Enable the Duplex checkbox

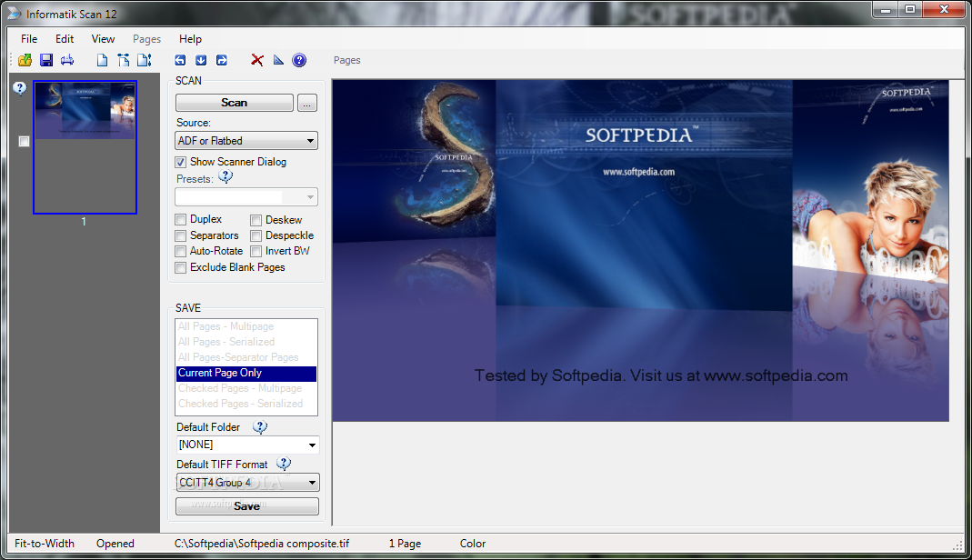coord(180,219)
